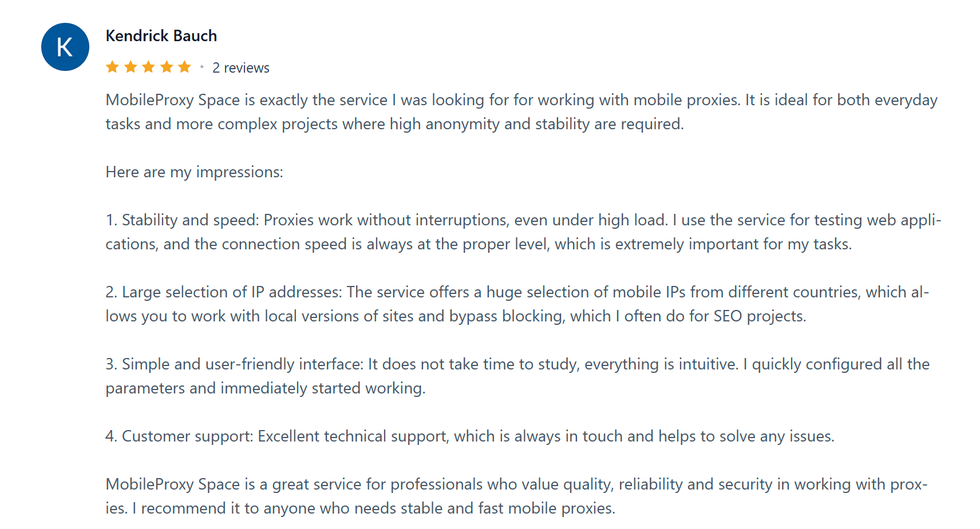Click "high anonymity and stability" in the intro

(489, 124)
